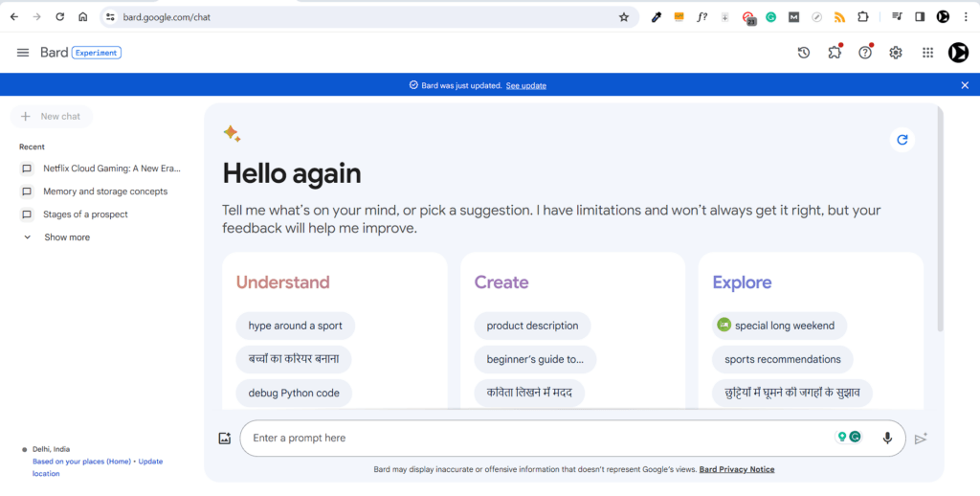Open Bard activity history icon
980x496 pixels.
804,53
